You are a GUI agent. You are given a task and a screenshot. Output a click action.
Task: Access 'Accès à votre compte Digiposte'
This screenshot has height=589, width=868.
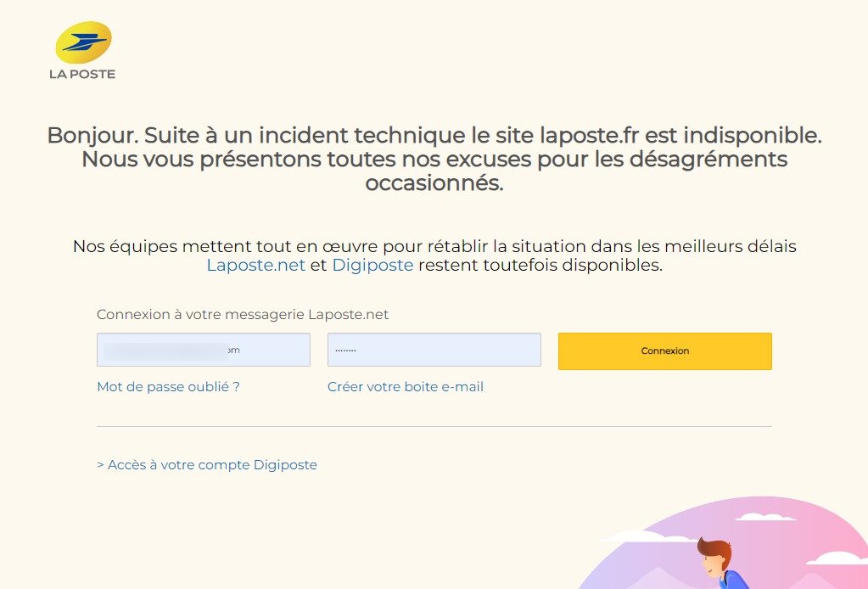(x=207, y=464)
